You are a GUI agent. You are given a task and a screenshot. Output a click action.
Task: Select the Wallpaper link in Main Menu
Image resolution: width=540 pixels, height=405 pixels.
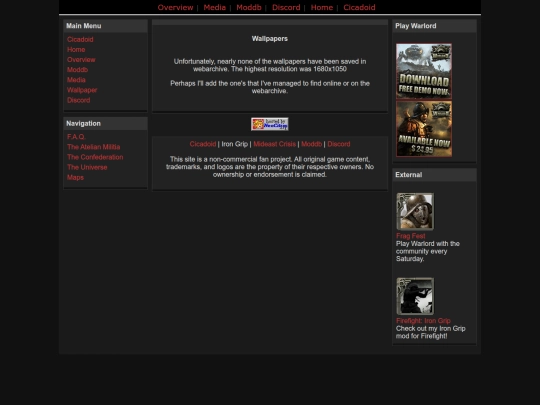click(82, 90)
